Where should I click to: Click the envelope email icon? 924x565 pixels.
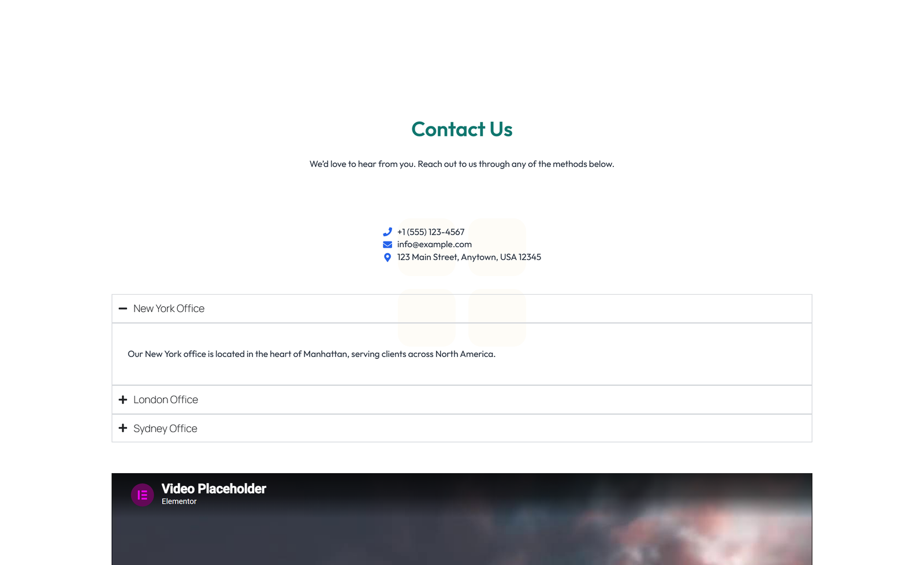(x=387, y=244)
